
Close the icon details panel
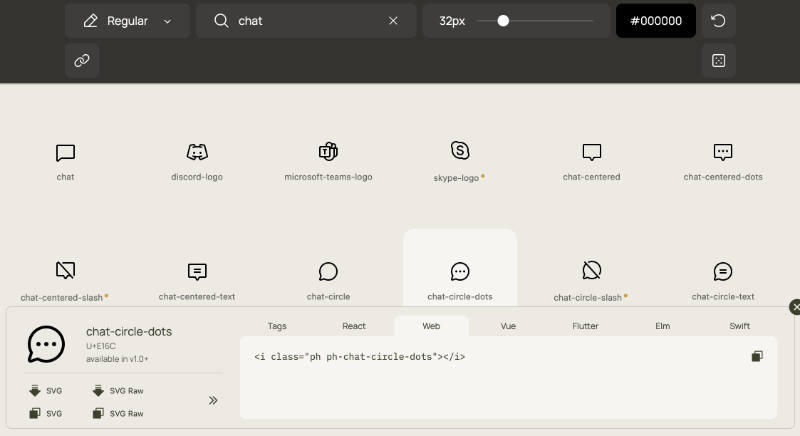pos(794,307)
